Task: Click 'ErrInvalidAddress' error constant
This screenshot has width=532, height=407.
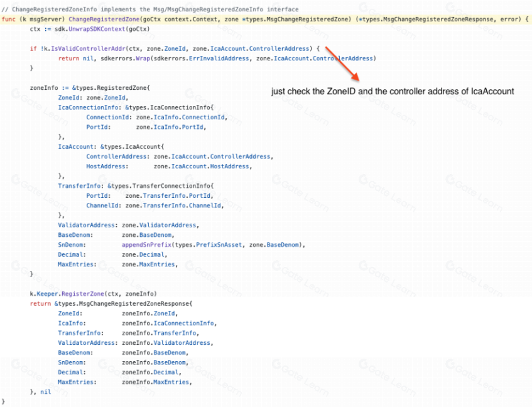Action: coord(219,58)
